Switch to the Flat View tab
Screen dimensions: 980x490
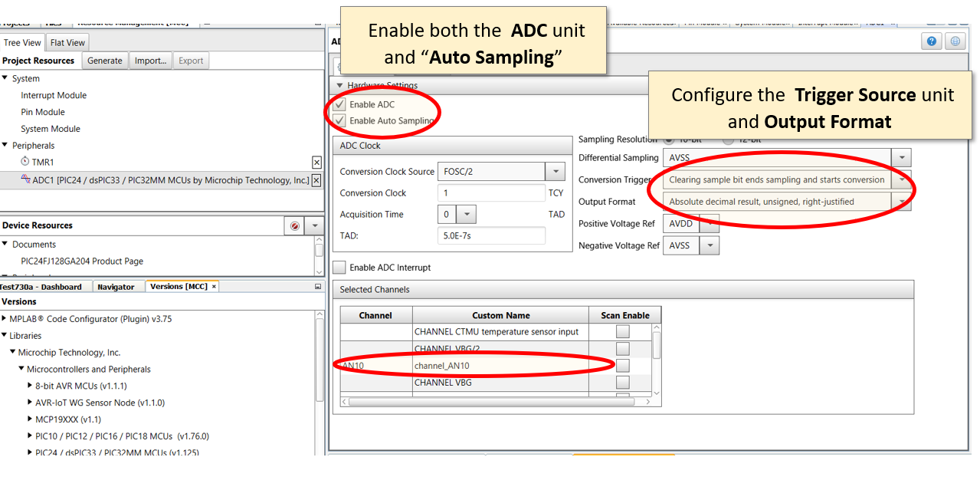(x=67, y=42)
